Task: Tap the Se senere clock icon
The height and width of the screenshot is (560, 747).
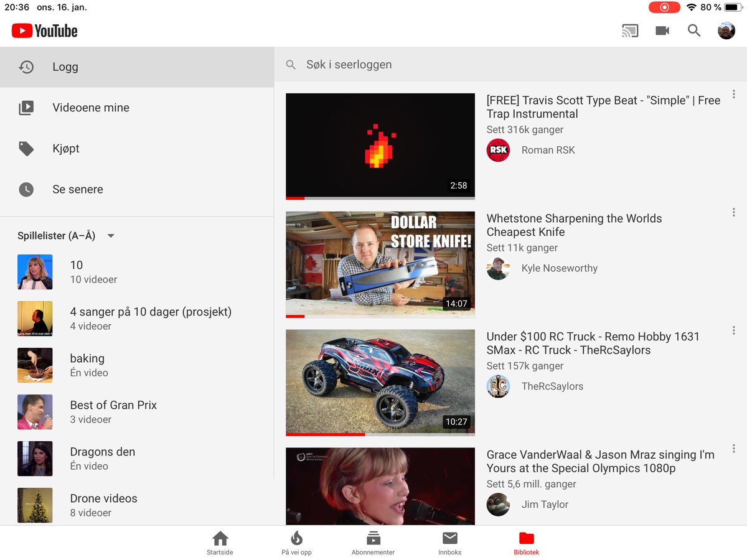Action: [26, 189]
